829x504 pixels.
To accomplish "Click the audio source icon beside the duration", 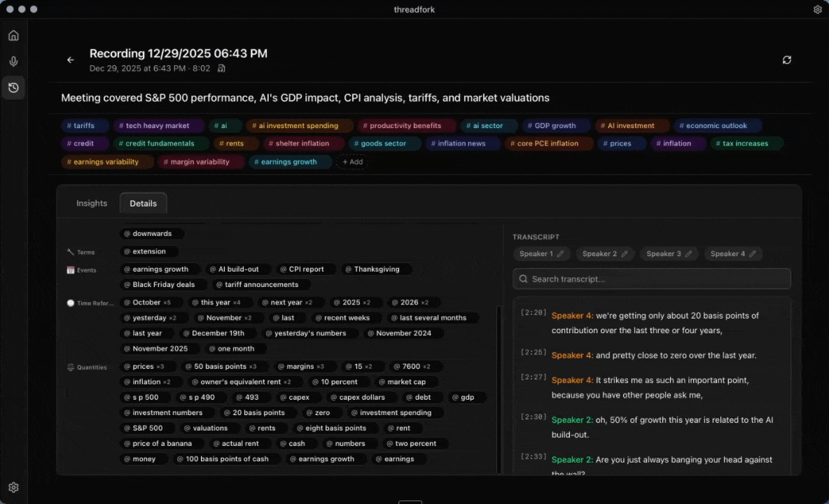I will [221, 69].
